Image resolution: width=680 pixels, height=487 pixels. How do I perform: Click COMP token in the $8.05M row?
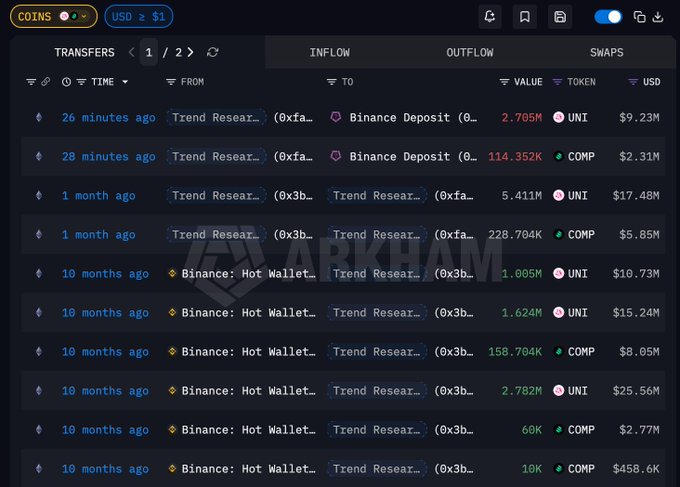(x=574, y=352)
